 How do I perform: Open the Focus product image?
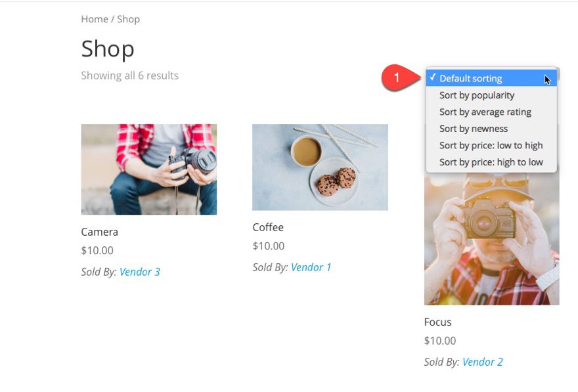[x=491, y=240]
